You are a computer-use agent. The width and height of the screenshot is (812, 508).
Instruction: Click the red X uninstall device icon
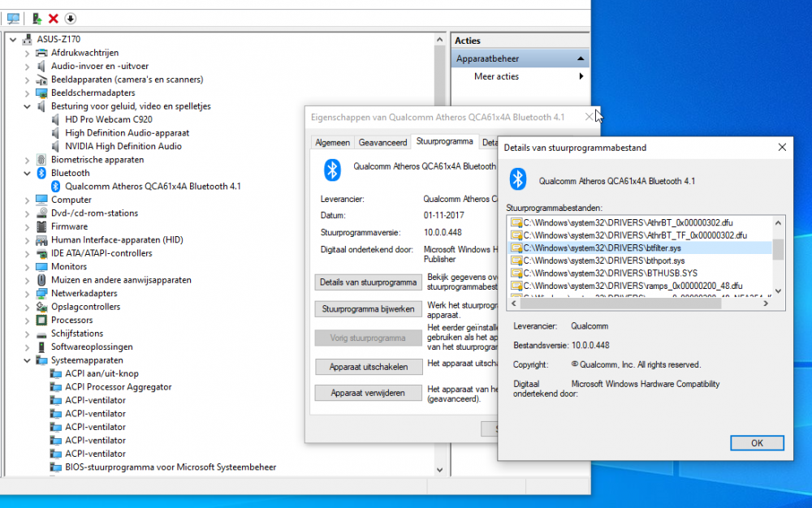pyautogui.click(x=54, y=18)
